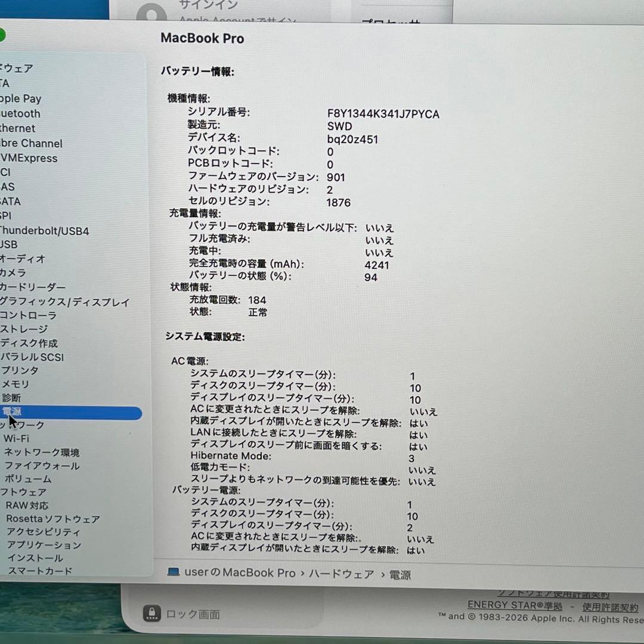Click the Mac icon in the breadcrumb bar

pyautogui.click(x=173, y=573)
